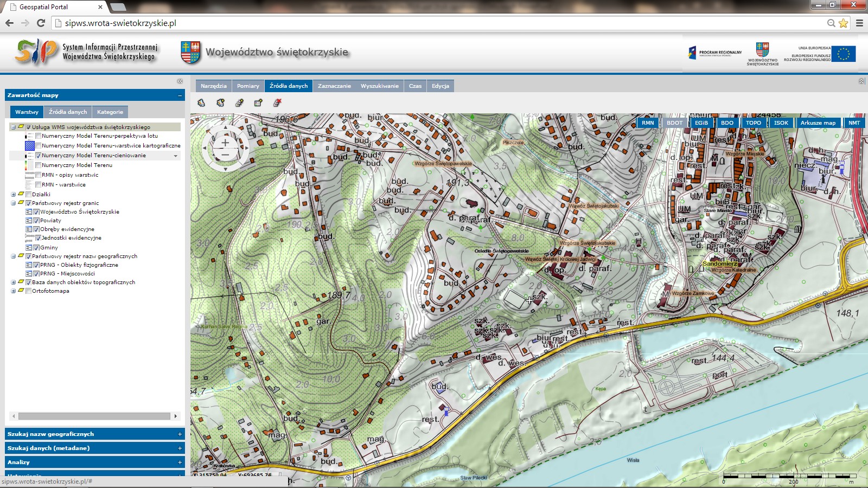Pan map west with the left arrow

(205, 147)
